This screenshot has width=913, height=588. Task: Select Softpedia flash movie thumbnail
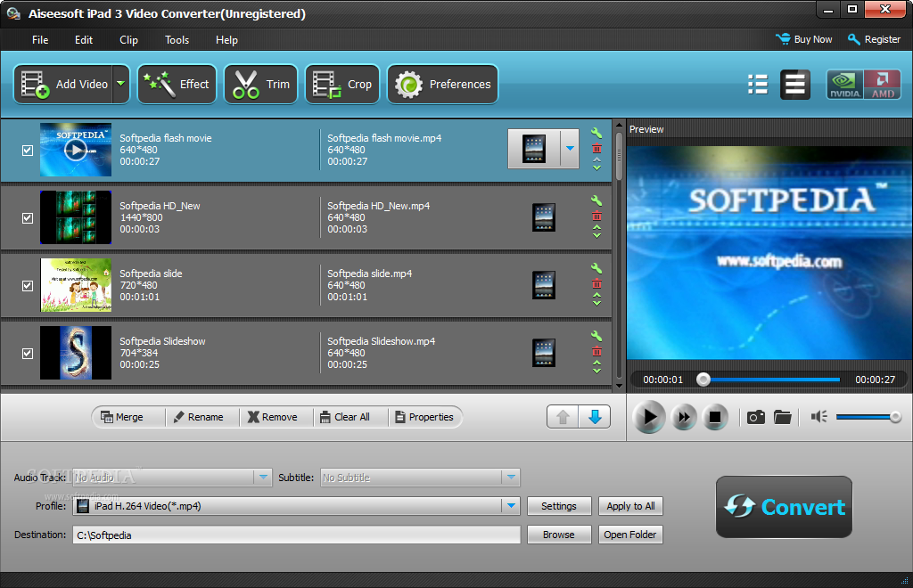(x=76, y=150)
